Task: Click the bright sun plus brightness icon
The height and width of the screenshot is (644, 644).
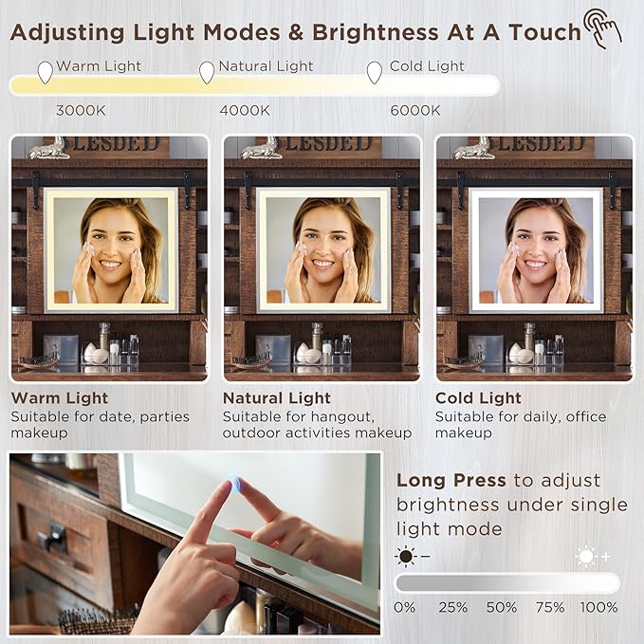Action: tap(593, 557)
